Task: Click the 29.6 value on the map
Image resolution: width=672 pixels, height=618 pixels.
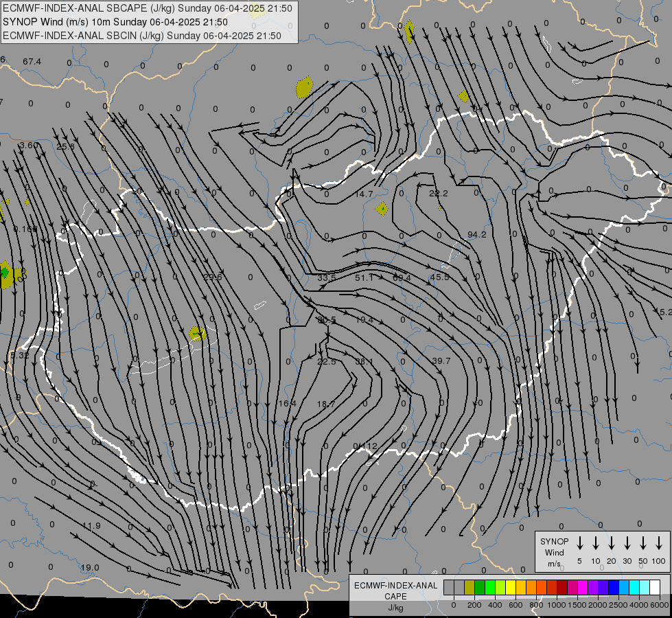Action: click(213, 277)
